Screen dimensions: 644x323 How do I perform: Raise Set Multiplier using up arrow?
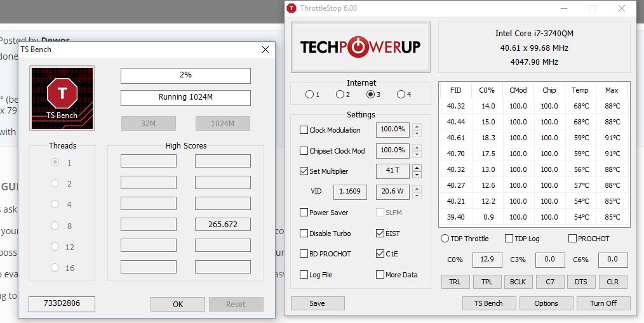(417, 168)
